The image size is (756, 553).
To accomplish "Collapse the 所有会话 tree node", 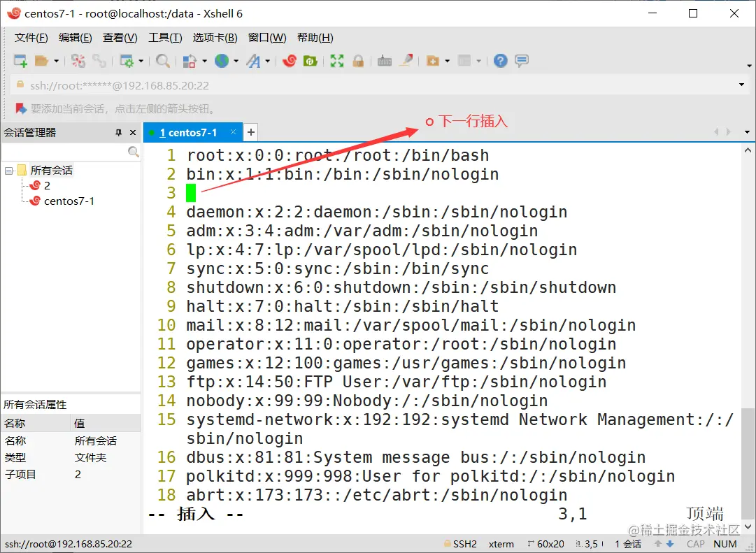I will tap(8, 171).
